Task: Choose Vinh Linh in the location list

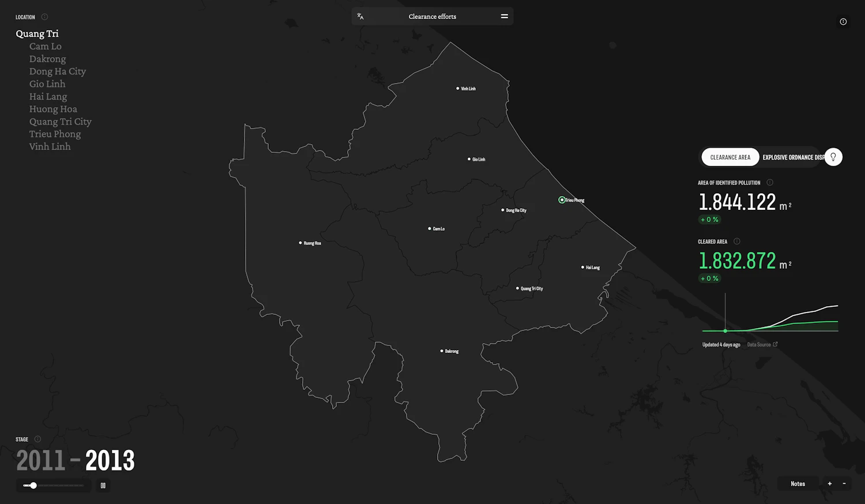Action: 50,146
